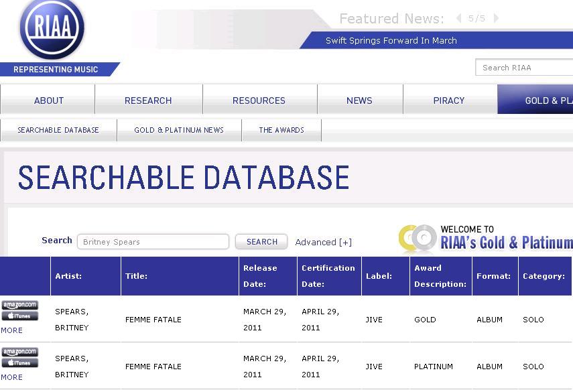
Task: Click the RIAA logo
Action: click(52, 29)
